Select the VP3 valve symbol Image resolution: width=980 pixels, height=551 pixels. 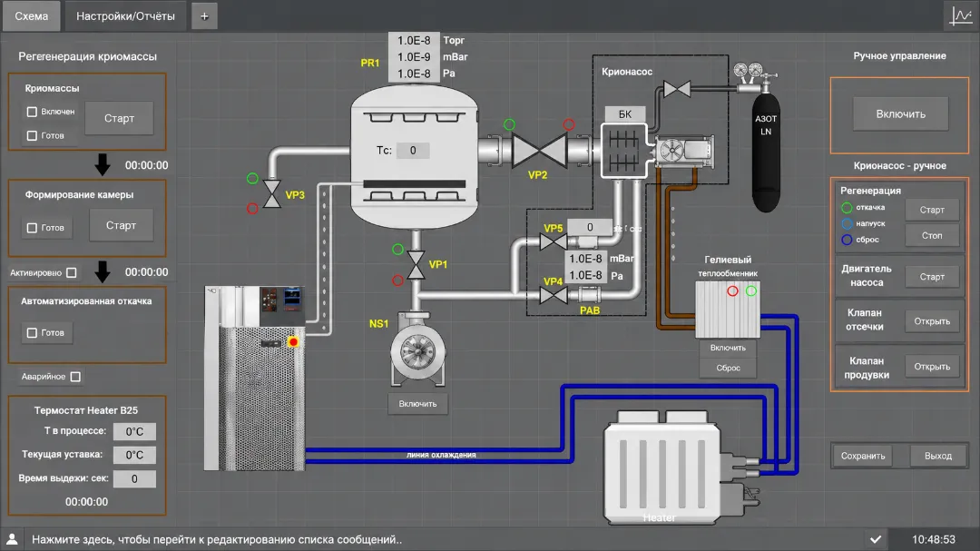272,194
